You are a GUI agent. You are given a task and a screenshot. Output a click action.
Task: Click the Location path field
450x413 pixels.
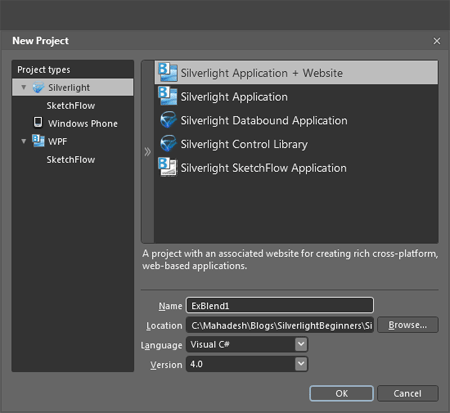(x=280, y=325)
